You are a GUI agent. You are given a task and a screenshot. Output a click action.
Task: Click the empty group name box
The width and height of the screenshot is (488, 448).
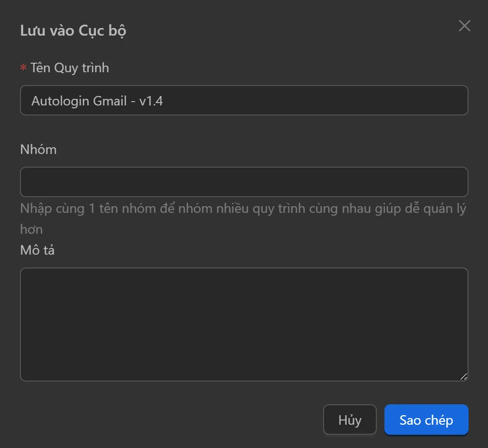244,182
